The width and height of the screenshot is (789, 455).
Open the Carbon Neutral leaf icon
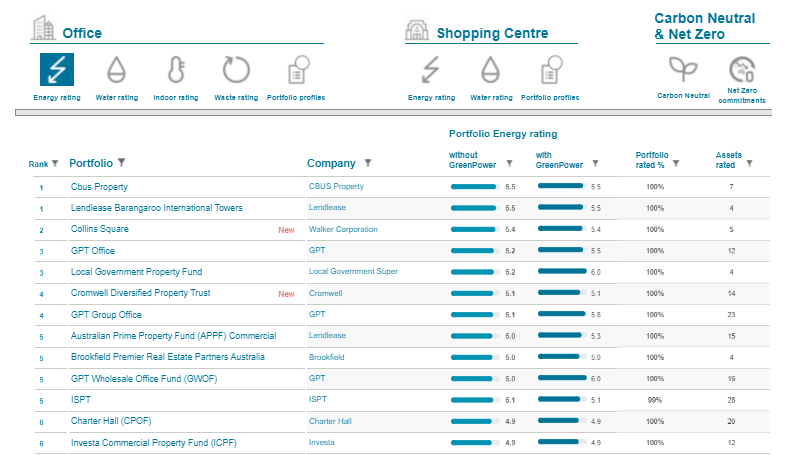[x=683, y=69]
